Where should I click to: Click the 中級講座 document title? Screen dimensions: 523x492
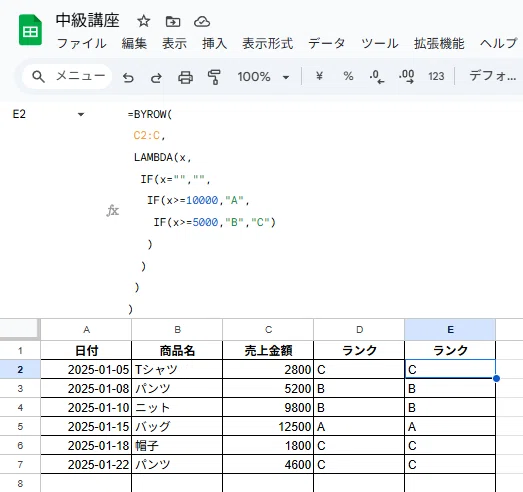(88, 21)
